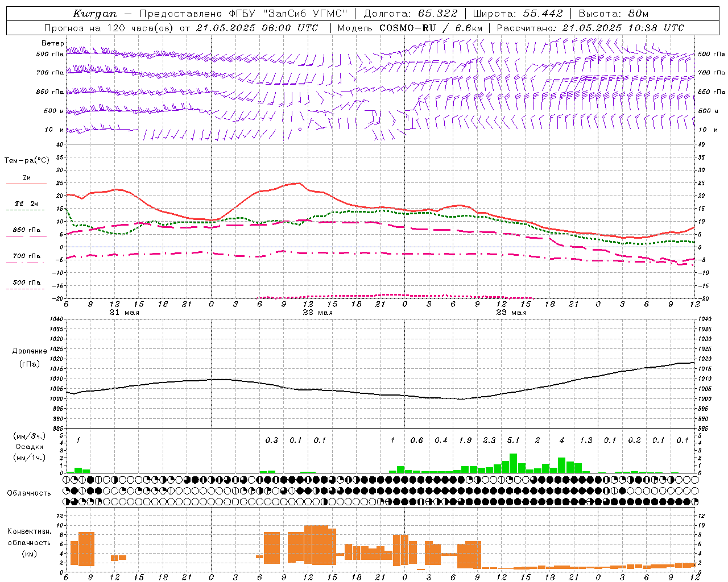Click the '(мм/1ч.)' precipitation unit label
This screenshot has width=728, height=582.
pyautogui.click(x=30, y=457)
